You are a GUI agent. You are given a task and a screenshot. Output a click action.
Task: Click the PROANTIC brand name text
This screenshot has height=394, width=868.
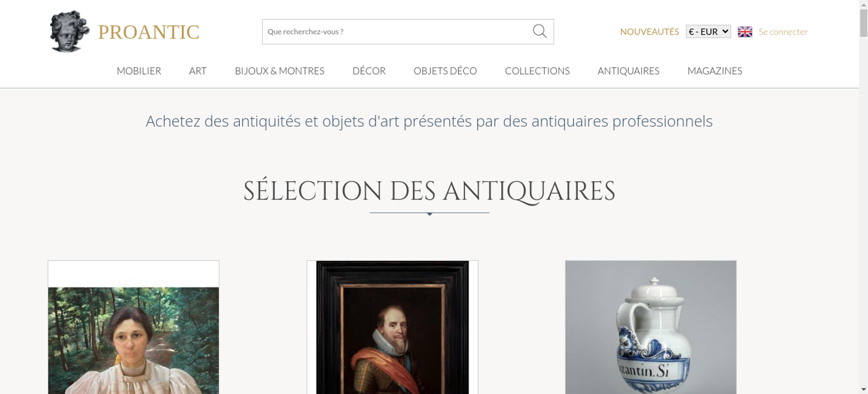tap(148, 32)
